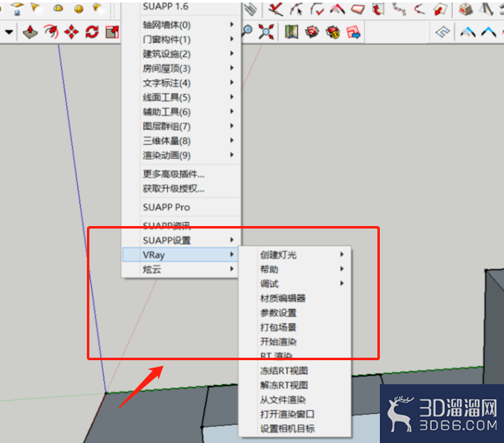Click the red curved arrow panel icon
Viewport: 504px width, 443px height.
point(378,9)
